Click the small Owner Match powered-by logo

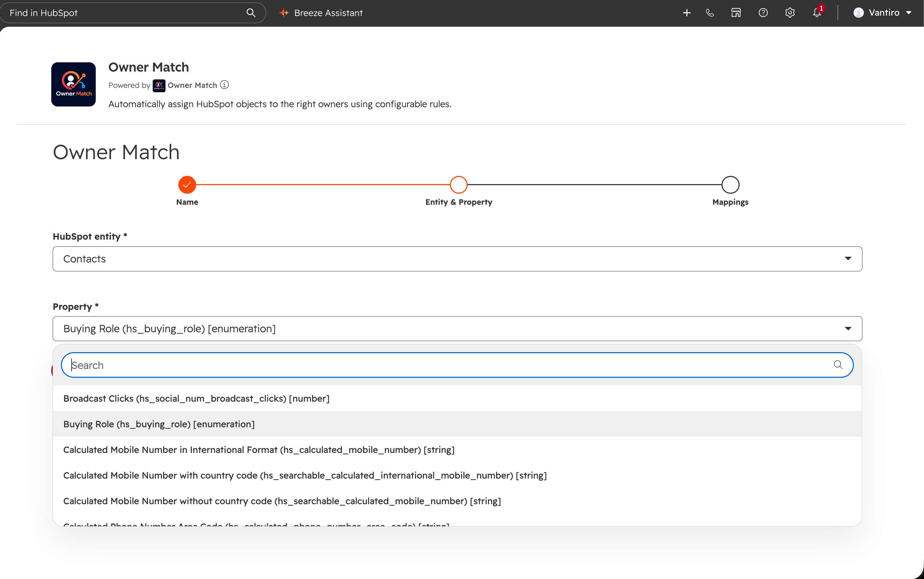pos(159,85)
